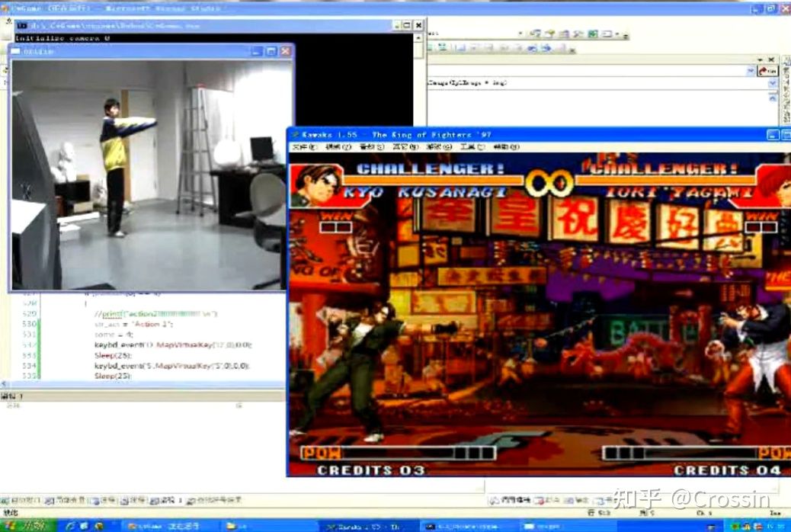Maximize the CvGame.exe console window
The height and width of the screenshot is (532, 791).
coord(407,25)
